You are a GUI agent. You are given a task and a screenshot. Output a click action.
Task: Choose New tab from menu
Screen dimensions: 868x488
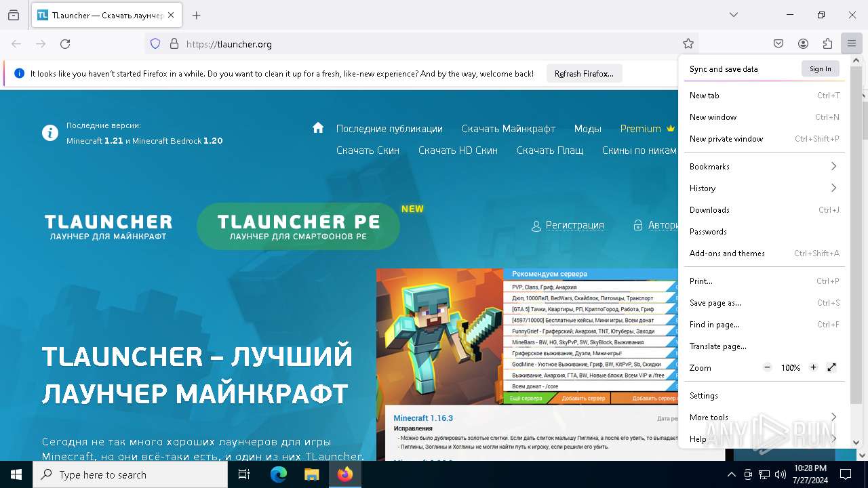pyautogui.click(x=764, y=96)
